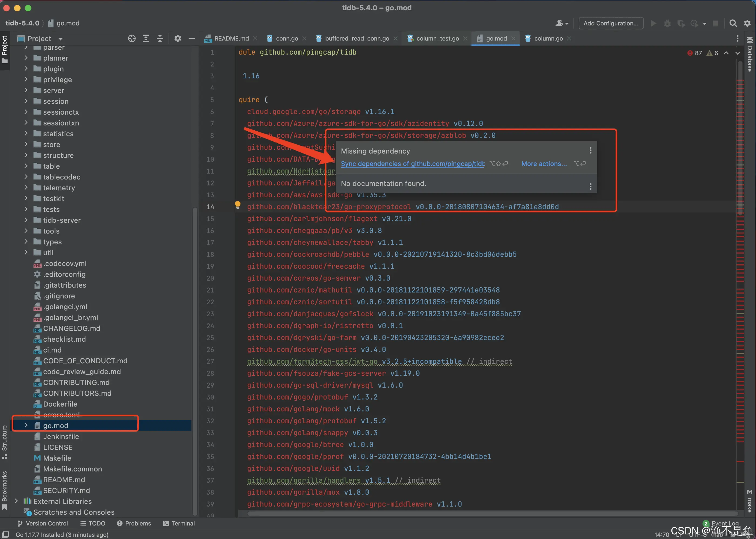Click the Search Everywhere magnifier icon
The image size is (756, 539).
(x=733, y=23)
